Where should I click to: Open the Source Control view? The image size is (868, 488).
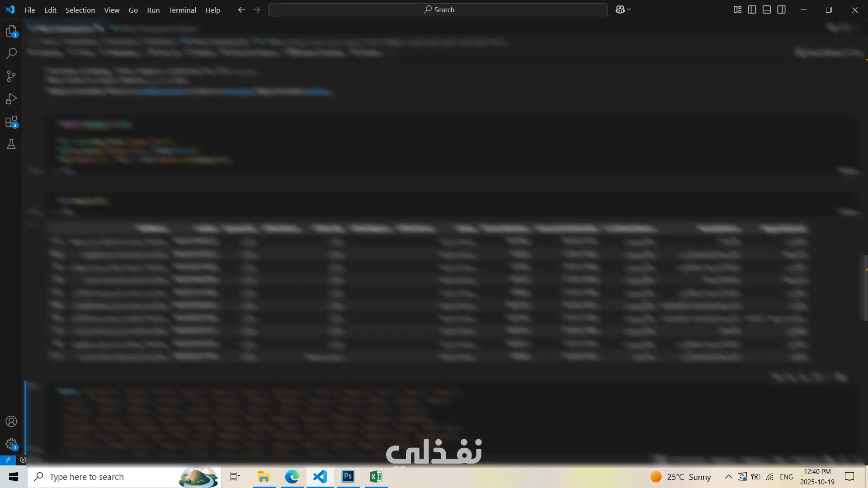11,76
